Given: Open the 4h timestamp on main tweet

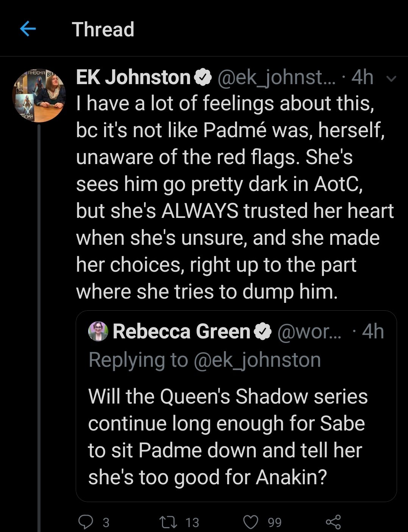Looking at the screenshot, I should pos(362,78).
